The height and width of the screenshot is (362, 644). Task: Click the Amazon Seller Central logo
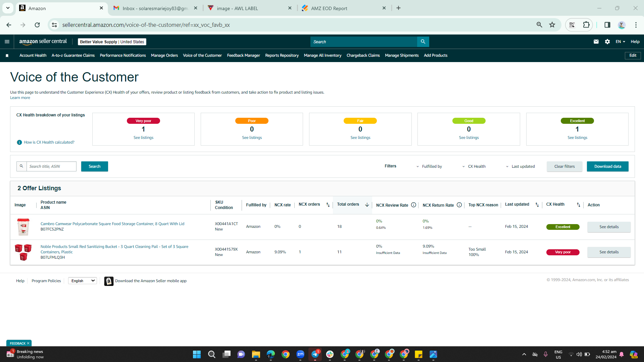coord(43,42)
